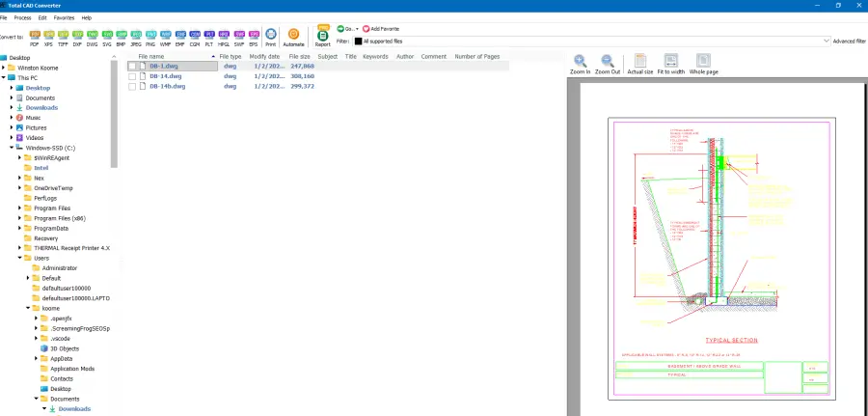Open the Edit menu
Image resolution: width=868 pixels, height=416 pixels.
(42, 17)
